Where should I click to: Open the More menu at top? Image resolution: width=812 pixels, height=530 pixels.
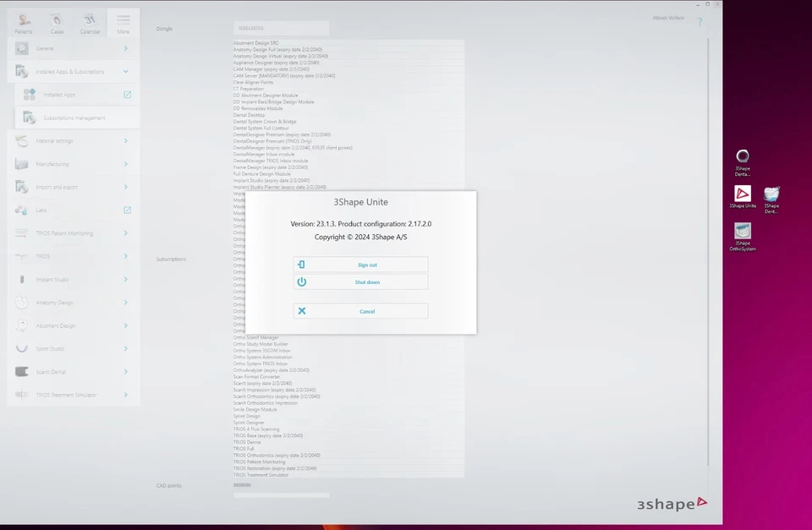[123, 21]
